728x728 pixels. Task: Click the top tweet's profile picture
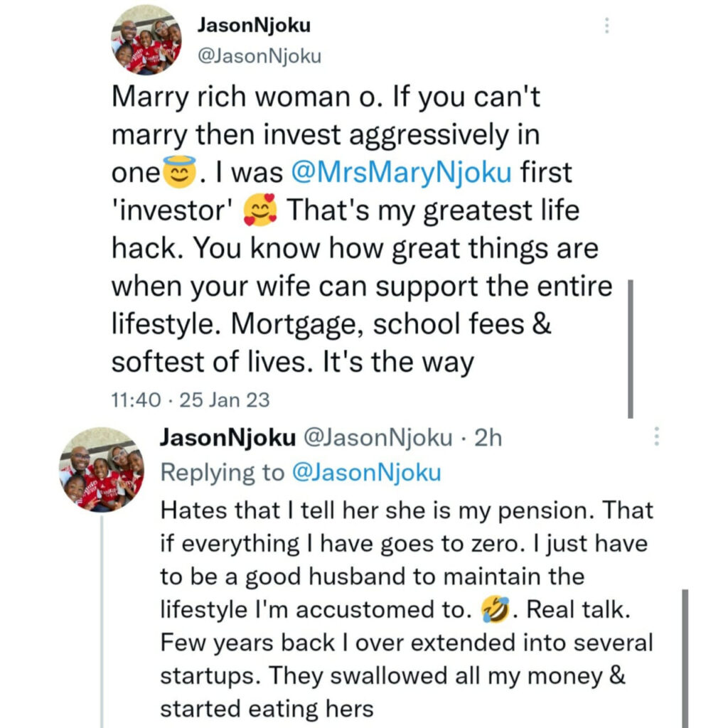pyautogui.click(x=146, y=40)
